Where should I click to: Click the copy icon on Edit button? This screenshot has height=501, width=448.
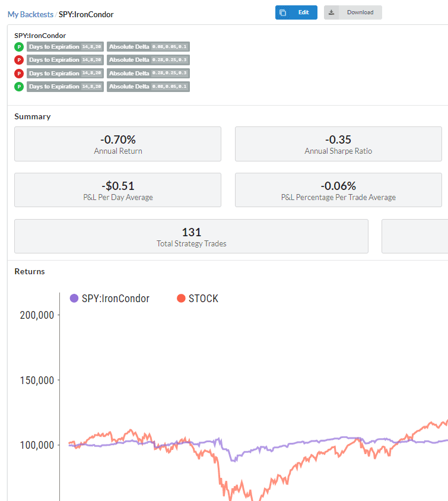(x=282, y=12)
